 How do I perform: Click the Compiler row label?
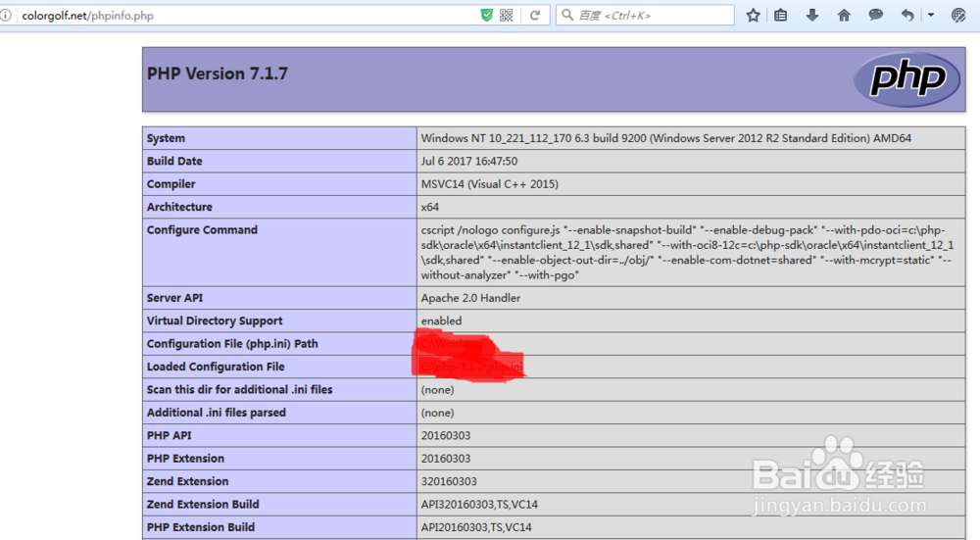[x=171, y=184]
